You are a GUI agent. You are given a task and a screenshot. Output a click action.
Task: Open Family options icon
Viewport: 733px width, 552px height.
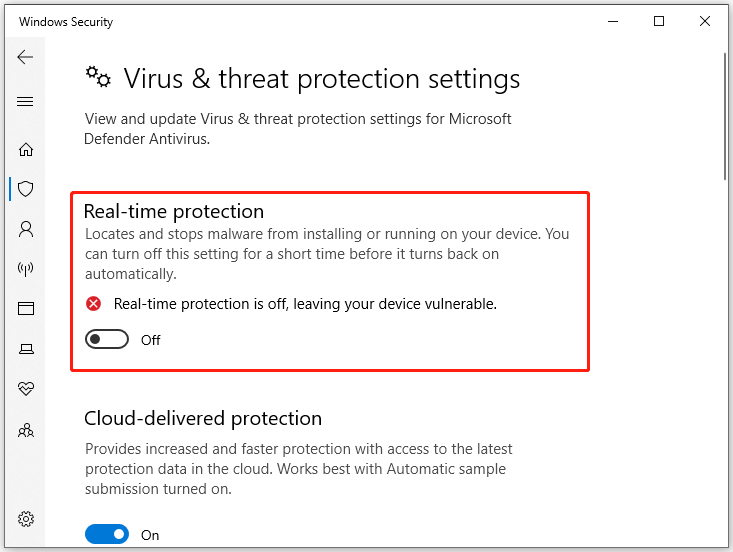tap(26, 430)
